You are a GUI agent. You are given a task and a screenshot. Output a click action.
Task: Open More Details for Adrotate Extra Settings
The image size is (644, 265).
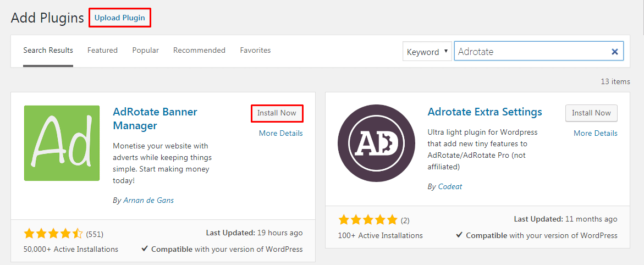[x=596, y=134]
